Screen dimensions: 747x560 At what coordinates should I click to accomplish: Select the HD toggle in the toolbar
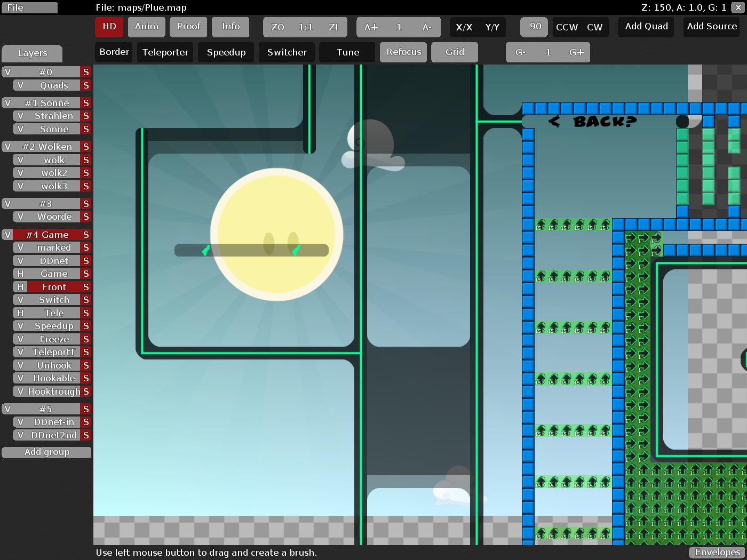109,27
